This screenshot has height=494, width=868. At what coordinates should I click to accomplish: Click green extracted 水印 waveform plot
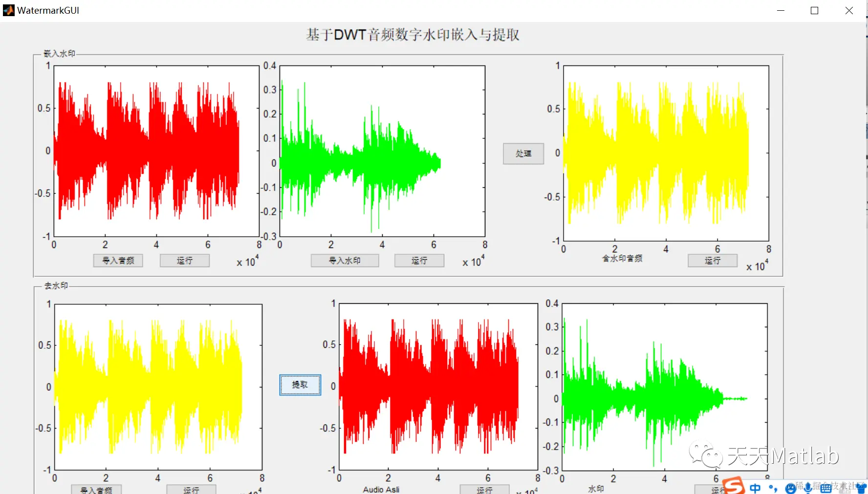pyautogui.click(x=665, y=387)
